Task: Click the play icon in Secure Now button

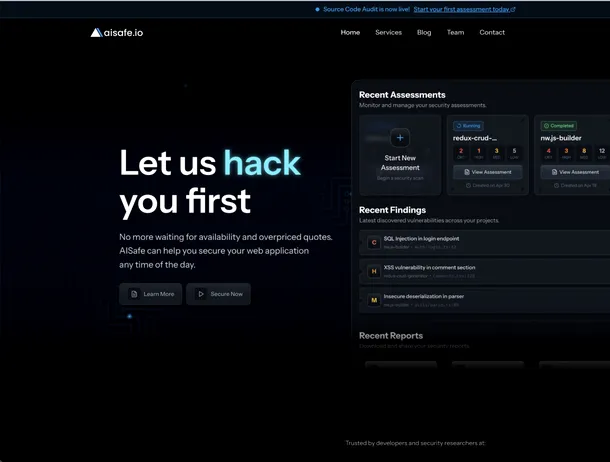Action: click(201, 294)
